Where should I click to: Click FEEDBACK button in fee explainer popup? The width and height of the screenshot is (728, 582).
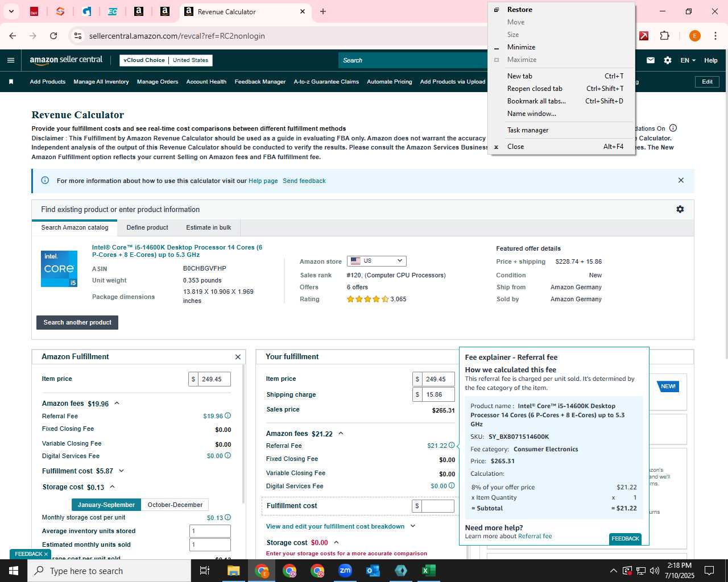(x=625, y=539)
